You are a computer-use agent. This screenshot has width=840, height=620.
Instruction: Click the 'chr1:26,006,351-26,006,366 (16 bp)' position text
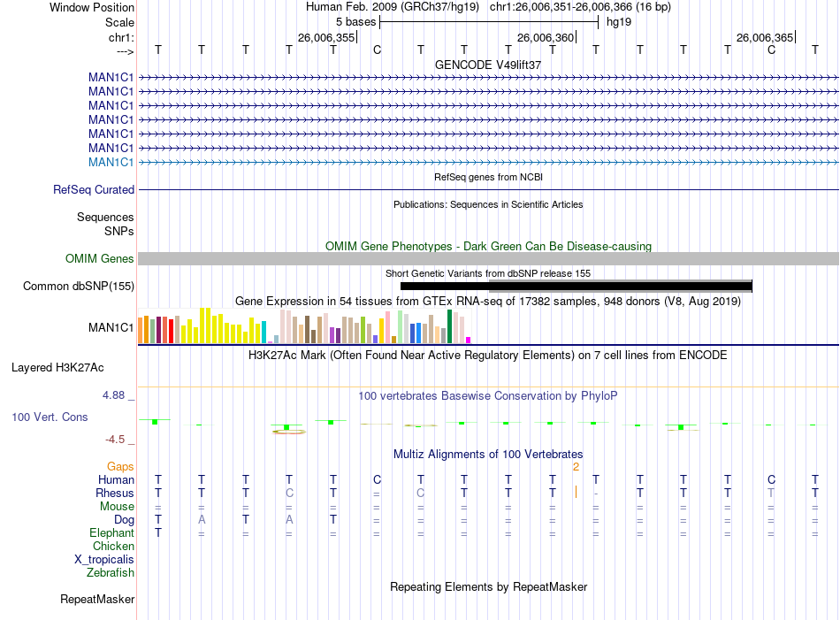point(580,7)
